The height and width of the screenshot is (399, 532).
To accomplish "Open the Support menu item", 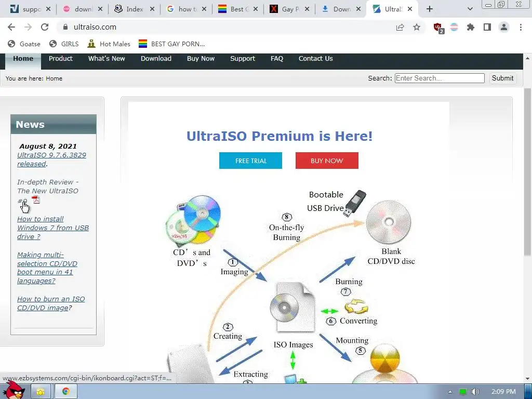I will [243, 59].
